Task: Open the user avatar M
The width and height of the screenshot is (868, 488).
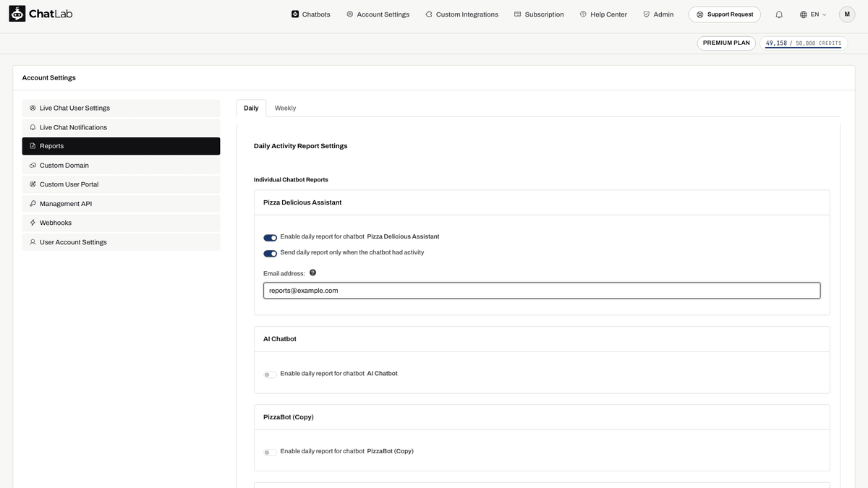Action: tap(847, 14)
